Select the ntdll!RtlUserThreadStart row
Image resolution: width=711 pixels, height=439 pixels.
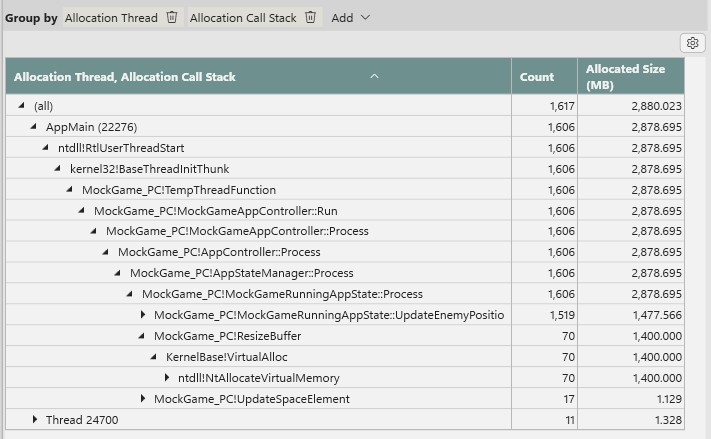[121, 148]
